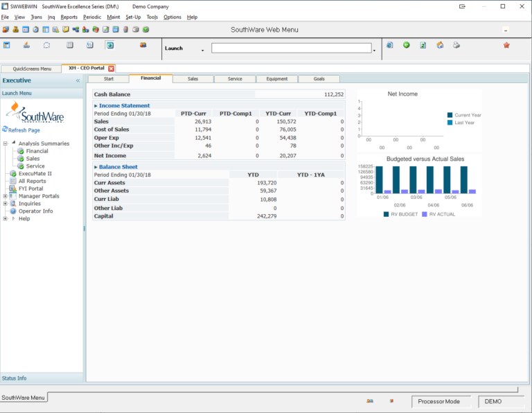Click the Launch text input field
The width and height of the screenshot is (532, 413).
pyautogui.click(x=292, y=48)
